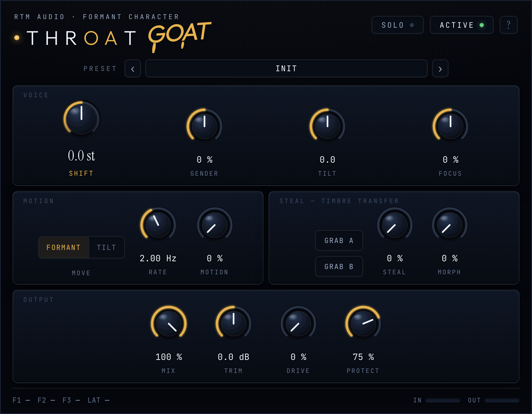Select FORMANT move mode
The height and width of the screenshot is (414, 532).
point(64,247)
